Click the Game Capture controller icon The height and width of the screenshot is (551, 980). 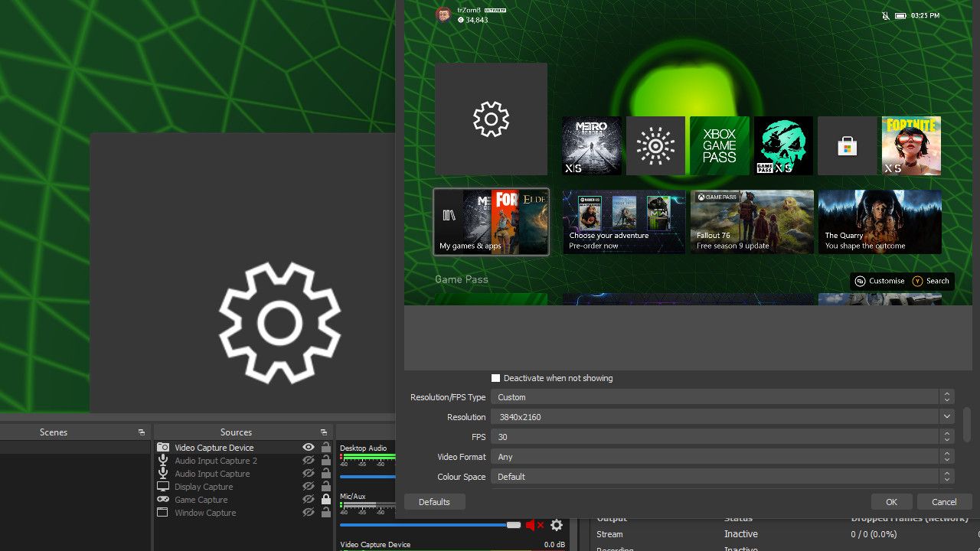pos(162,500)
